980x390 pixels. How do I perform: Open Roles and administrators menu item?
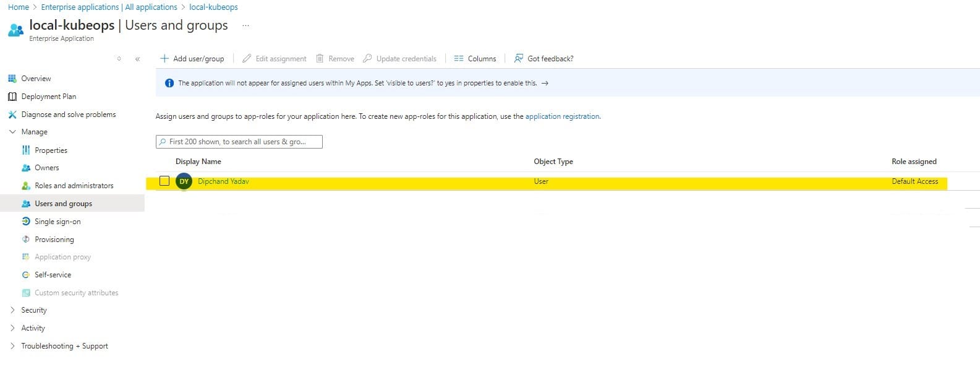74,186
